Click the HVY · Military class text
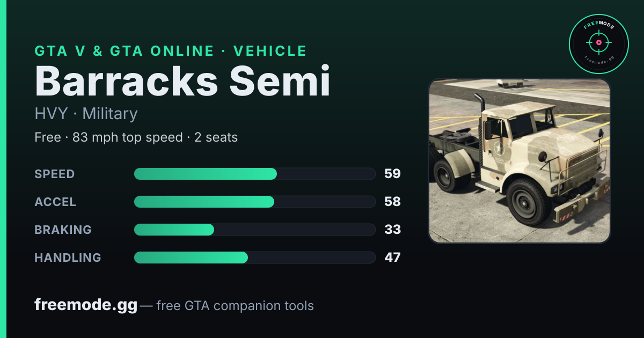 click(86, 114)
